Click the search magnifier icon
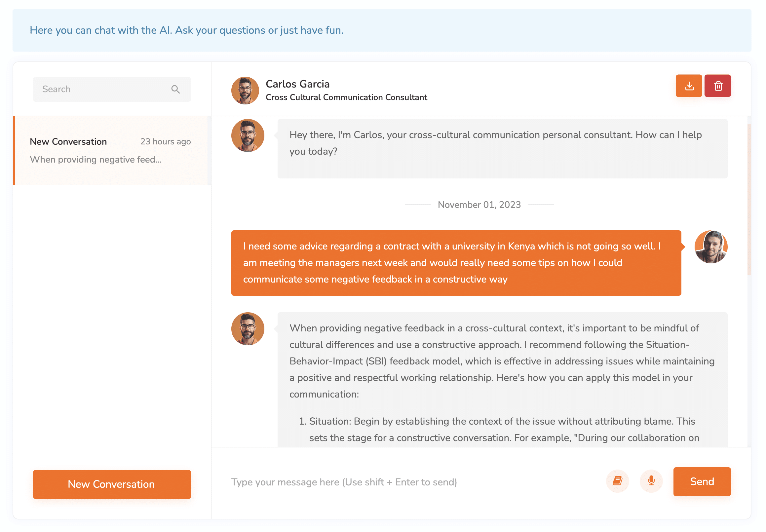The image size is (766, 532). tap(175, 89)
